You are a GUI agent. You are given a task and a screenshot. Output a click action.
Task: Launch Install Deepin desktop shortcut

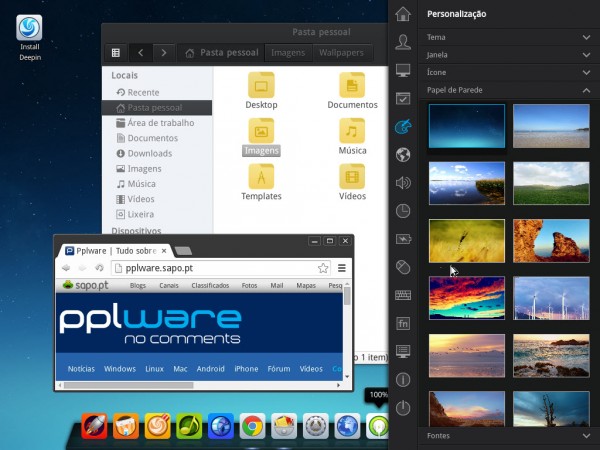29,38
